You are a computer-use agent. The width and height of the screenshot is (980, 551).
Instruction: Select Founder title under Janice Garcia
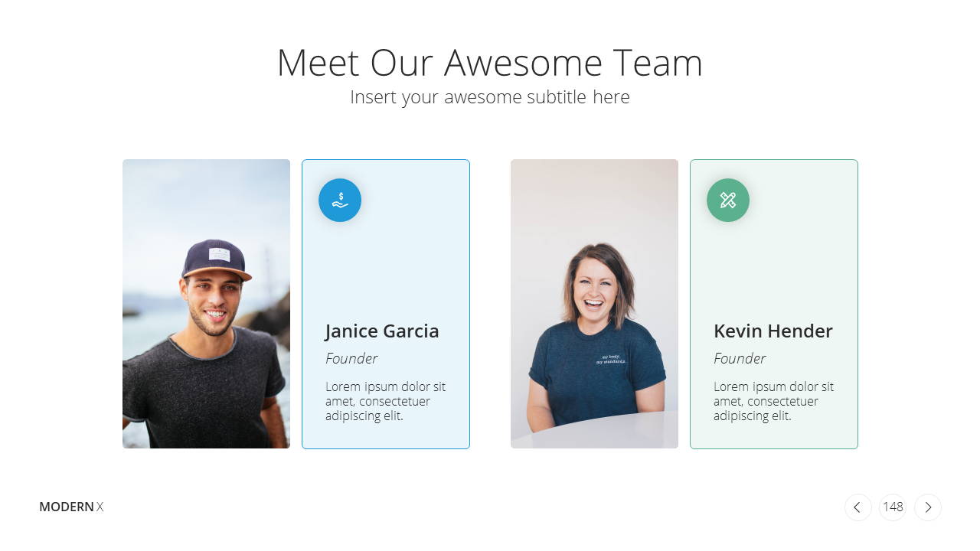351,358
